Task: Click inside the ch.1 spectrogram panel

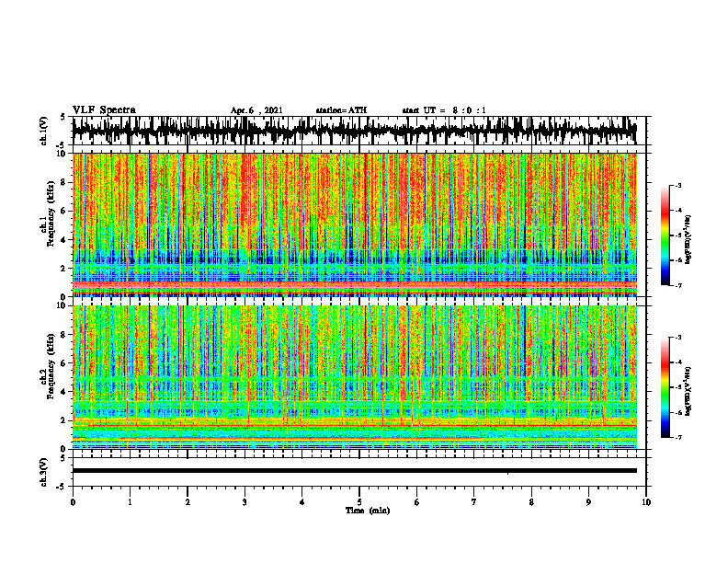Action: click(x=354, y=224)
